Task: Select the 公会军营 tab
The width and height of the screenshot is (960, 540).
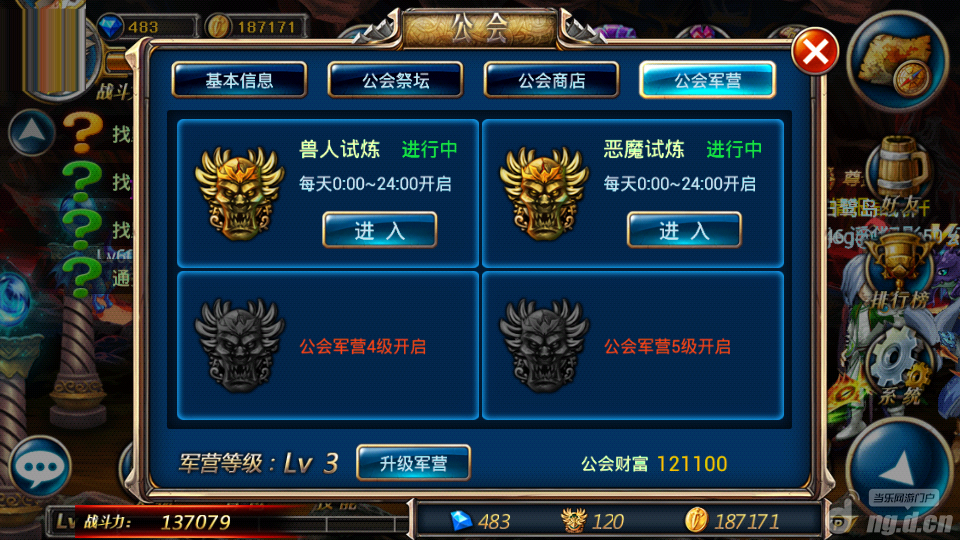Action: [708, 80]
